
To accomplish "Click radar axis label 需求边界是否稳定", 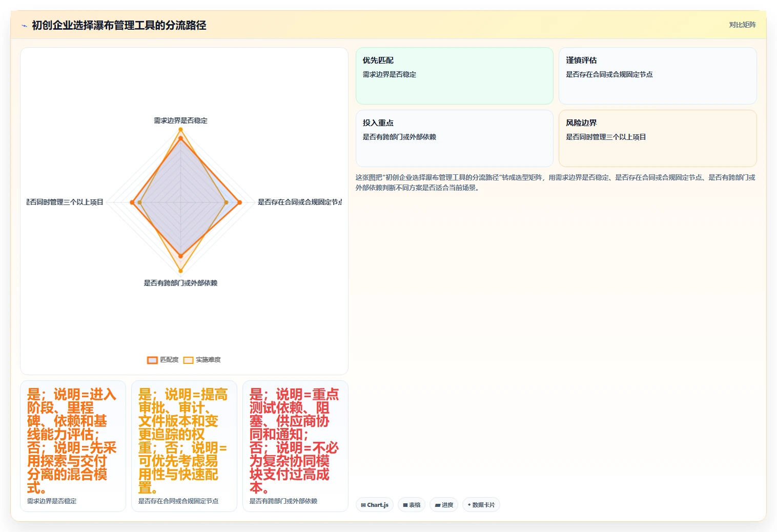I will [180, 120].
